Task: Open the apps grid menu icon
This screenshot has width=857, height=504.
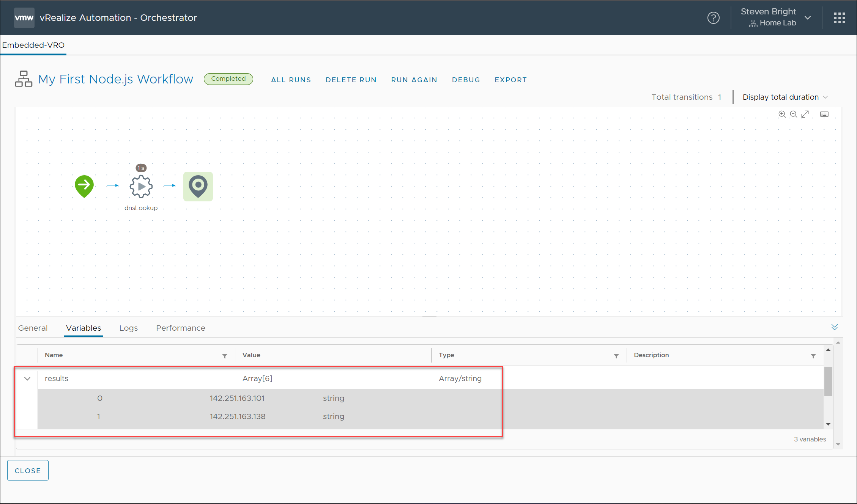Action: coord(839,18)
